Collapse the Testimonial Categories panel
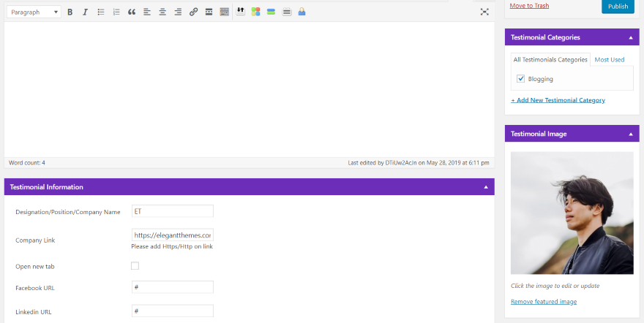The width and height of the screenshot is (644, 323). [x=631, y=37]
